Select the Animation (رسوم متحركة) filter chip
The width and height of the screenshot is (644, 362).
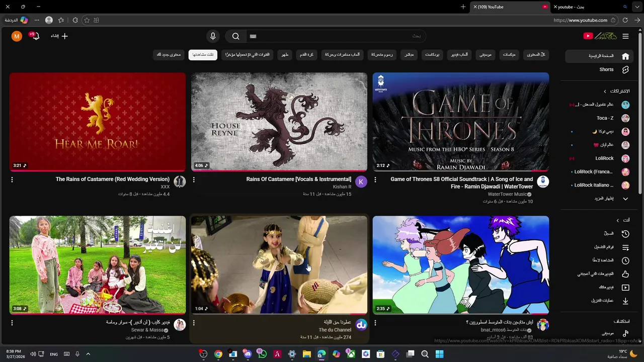pyautogui.click(x=382, y=55)
